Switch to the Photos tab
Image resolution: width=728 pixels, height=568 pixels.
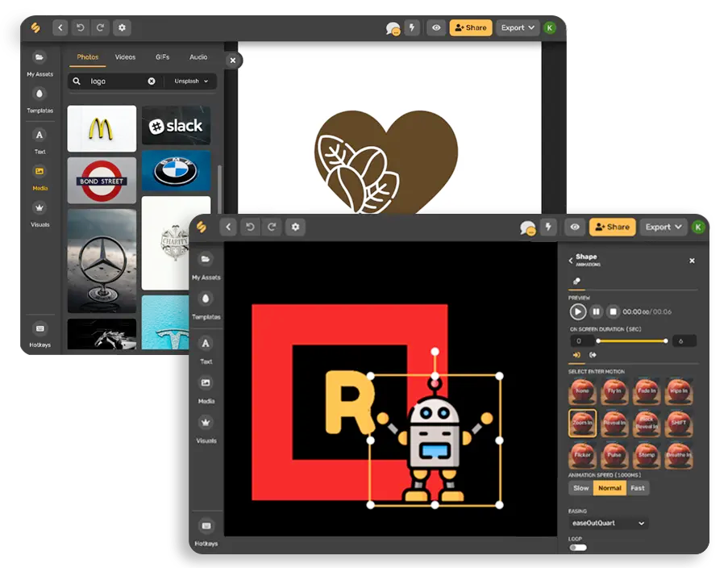[x=88, y=57]
